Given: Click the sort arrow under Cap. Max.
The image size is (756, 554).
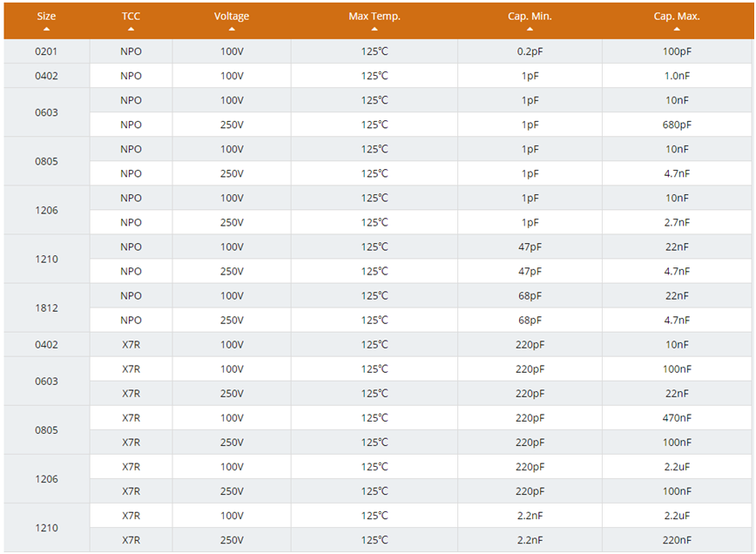Looking at the screenshot, I should coord(677,29).
